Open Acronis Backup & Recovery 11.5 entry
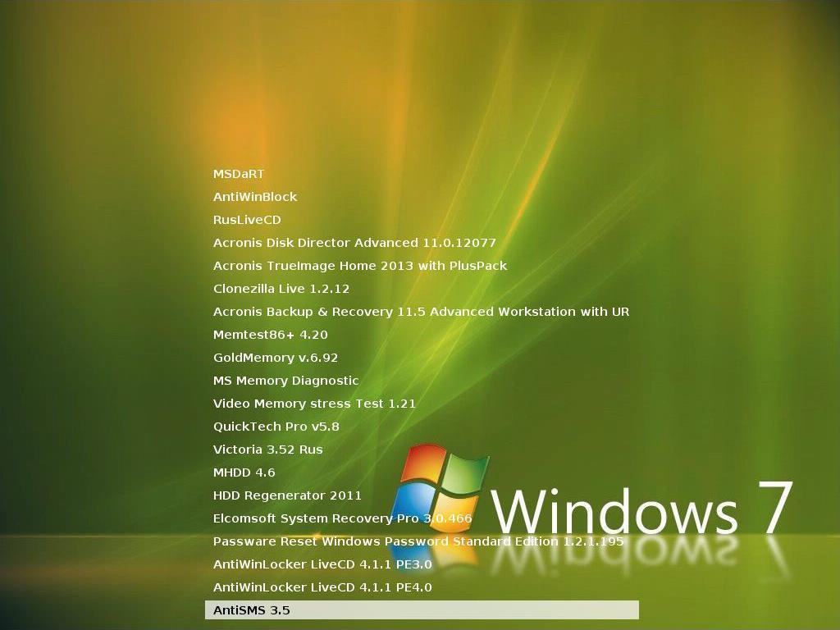The width and height of the screenshot is (840, 630). click(421, 313)
